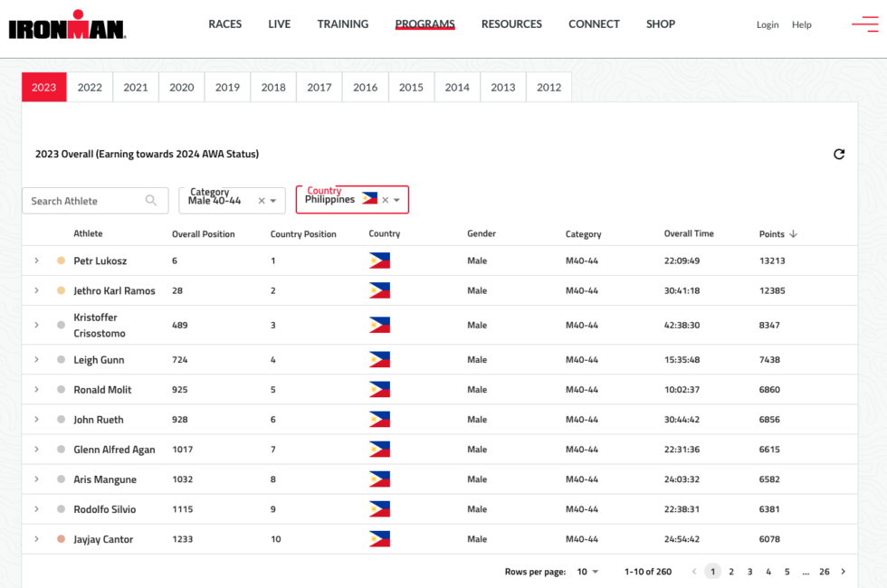Expand Glenn Alfred Agan's row
This screenshot has width=887, height=588.
coord(37,450)
